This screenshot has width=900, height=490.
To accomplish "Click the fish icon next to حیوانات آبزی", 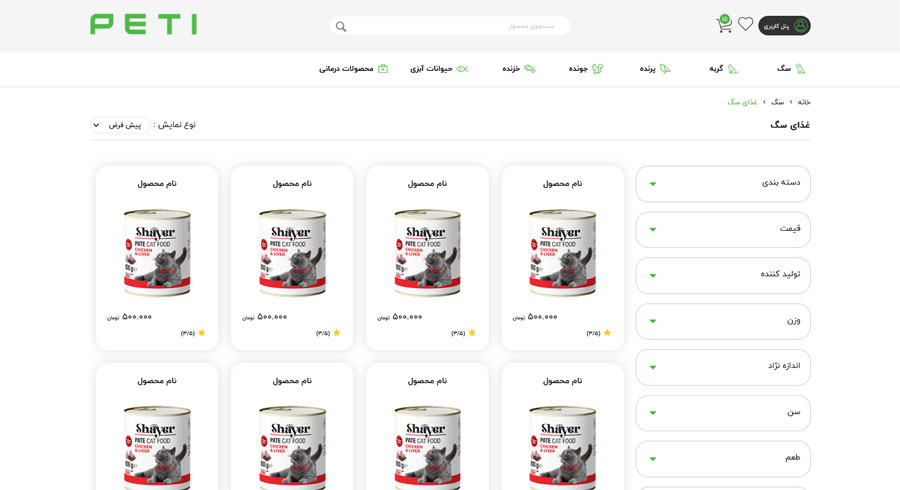I will point(462,69).
